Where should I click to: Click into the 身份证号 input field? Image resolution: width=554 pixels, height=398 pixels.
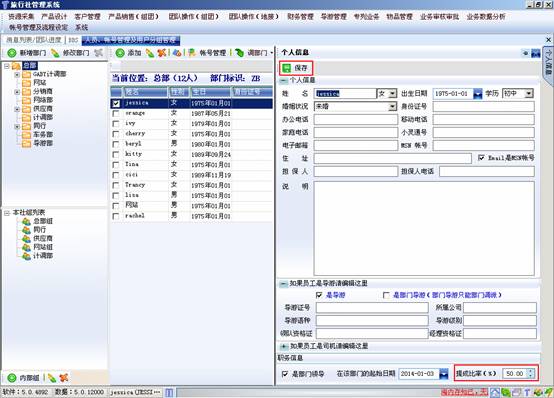(484, 106)
